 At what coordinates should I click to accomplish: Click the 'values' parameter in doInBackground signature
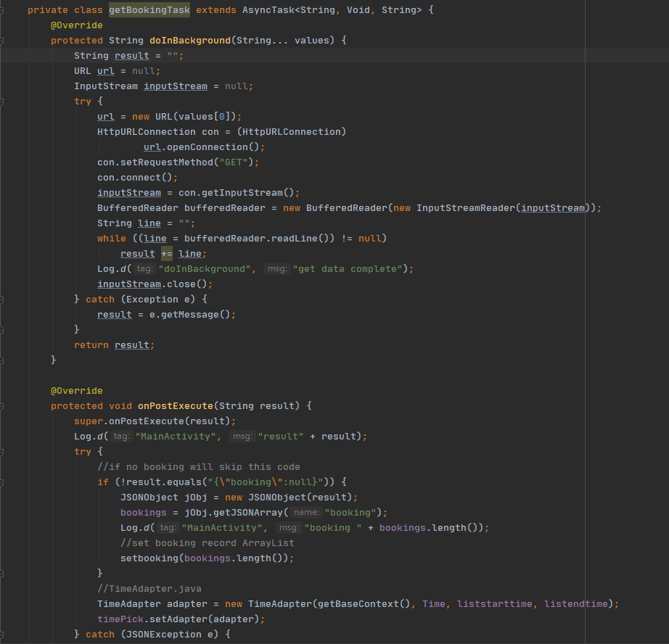[312, 41]
